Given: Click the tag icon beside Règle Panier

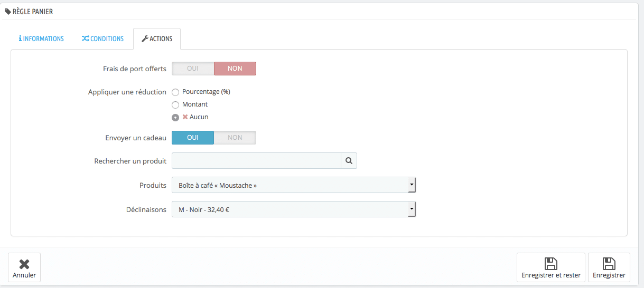Looking at the screenshot, I should (x=8, y=12).
